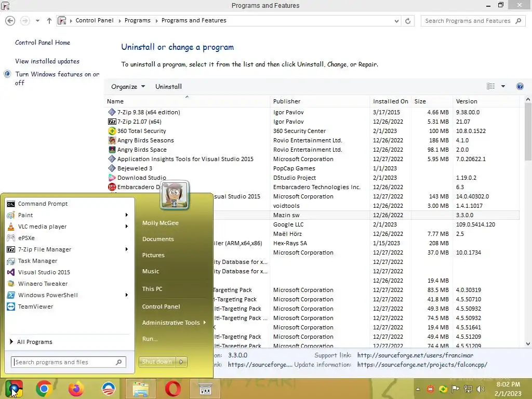Expand VLC media player submenu arrow
This screenshot has height=399, width=532.
[127, 227]
